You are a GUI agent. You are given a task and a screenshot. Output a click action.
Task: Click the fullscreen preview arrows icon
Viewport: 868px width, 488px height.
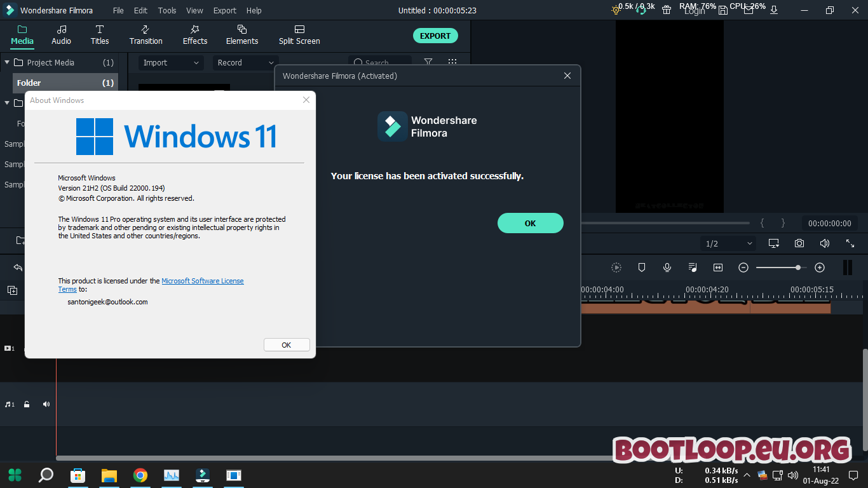[x=850, y=243]
